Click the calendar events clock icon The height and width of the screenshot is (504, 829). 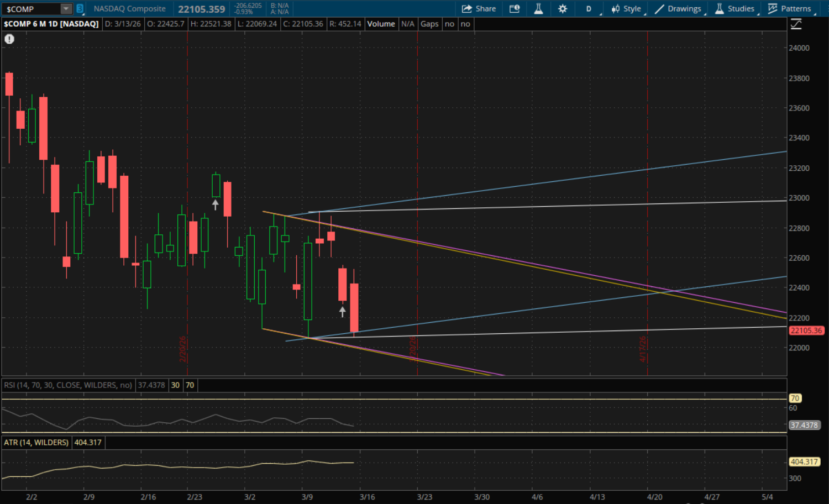coord(515,9)
